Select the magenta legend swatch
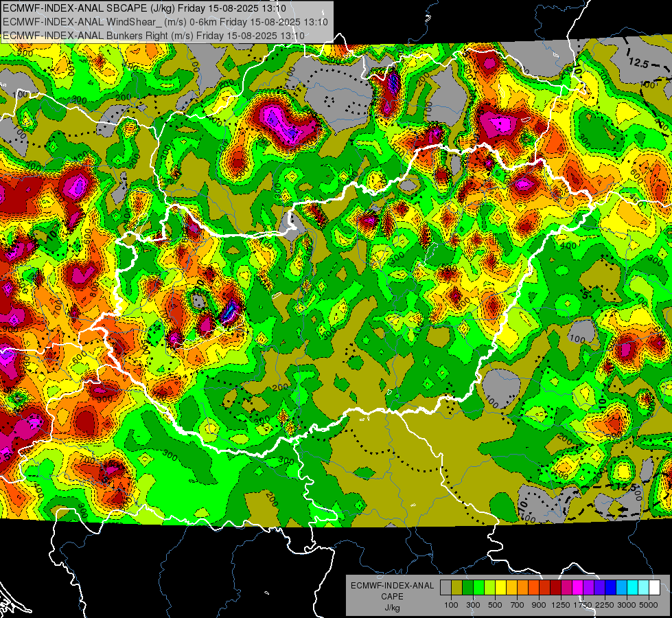Image resolution: width=672 pixels, height=618 pixels. coord(578,588)
